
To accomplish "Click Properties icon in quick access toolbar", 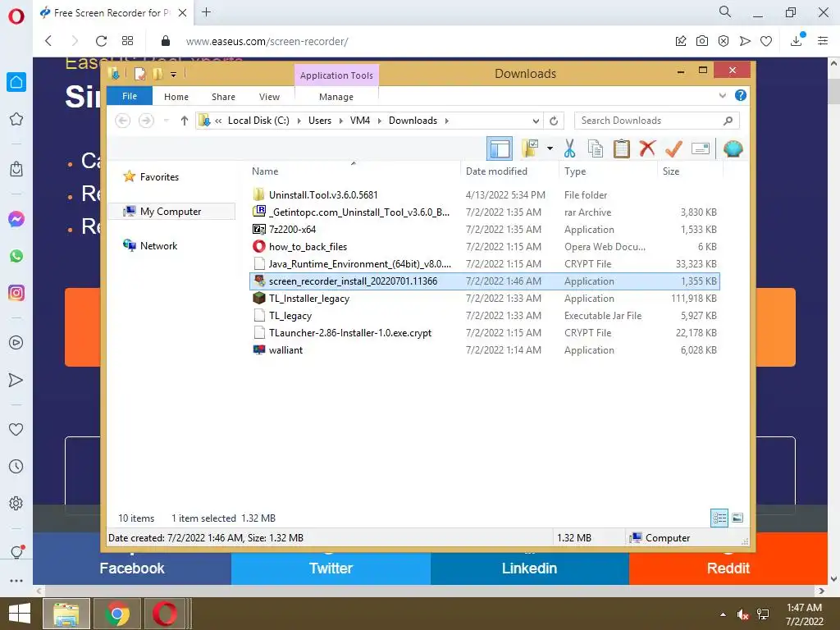I will 139,73.
